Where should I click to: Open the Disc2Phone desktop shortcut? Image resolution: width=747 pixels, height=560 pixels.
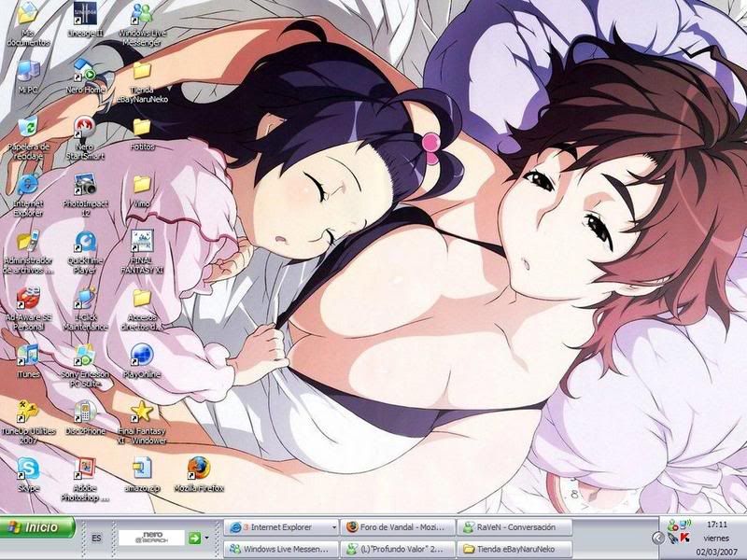(85, 419)
